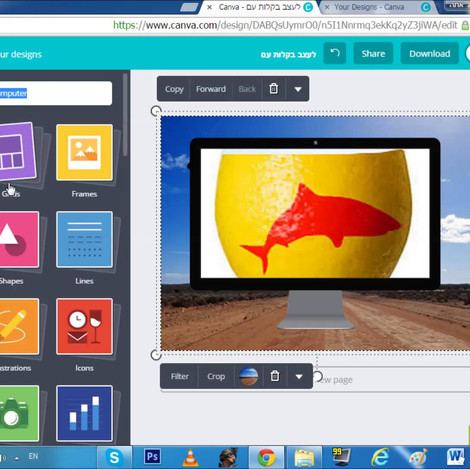The width and height of the screenshot is (470, 469).
Task: Delete image using bottom toolbar trash icon
Action: [275, 376]
